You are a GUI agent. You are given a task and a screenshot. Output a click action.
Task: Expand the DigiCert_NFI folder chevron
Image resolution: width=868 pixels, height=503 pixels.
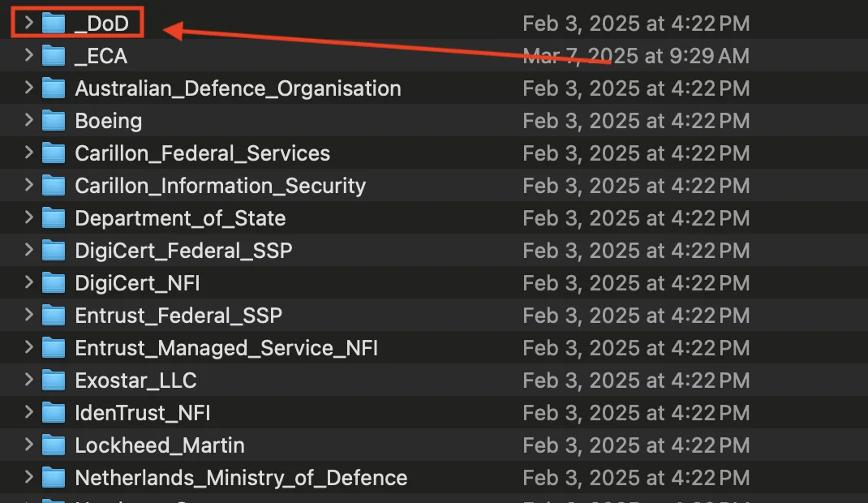(x=28, y=282)
